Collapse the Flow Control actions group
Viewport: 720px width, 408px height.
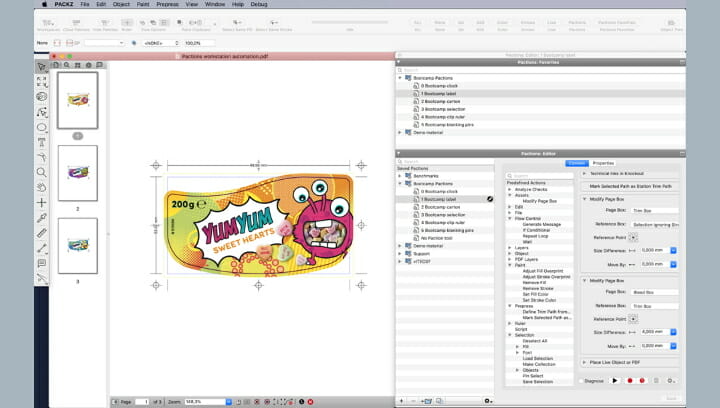point(510,218)
